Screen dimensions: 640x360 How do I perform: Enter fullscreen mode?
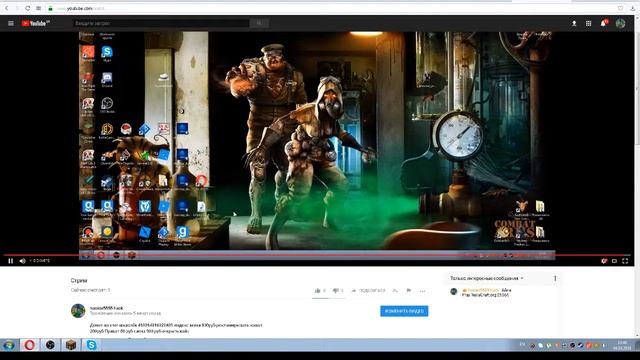coord(625,261)
